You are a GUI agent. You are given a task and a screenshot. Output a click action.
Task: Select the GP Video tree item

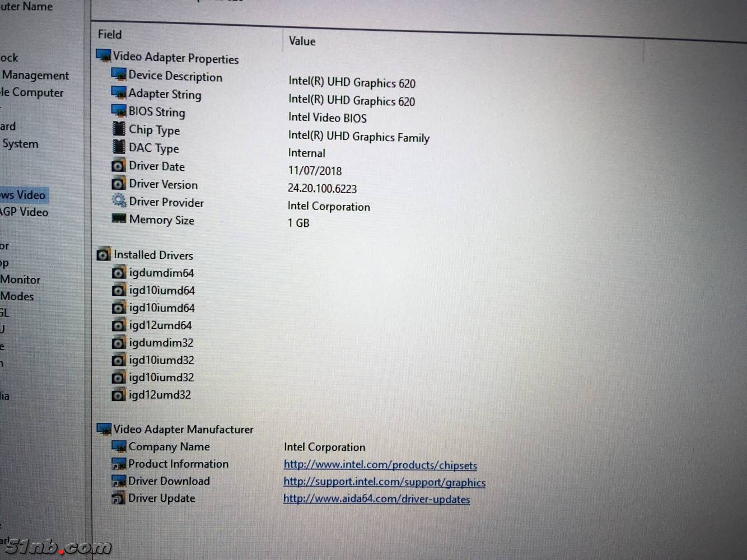coord(24,212)
